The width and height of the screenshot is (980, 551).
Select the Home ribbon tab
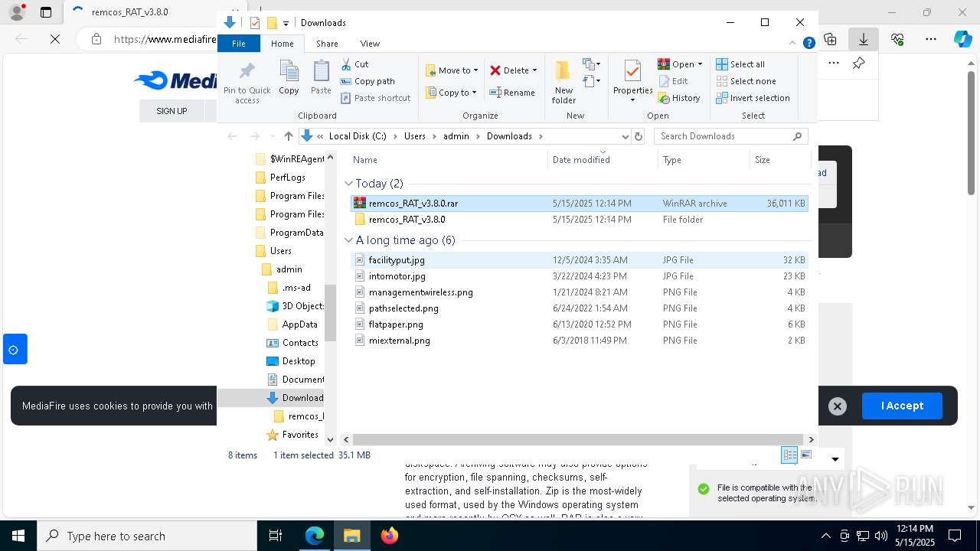point(283,44)
